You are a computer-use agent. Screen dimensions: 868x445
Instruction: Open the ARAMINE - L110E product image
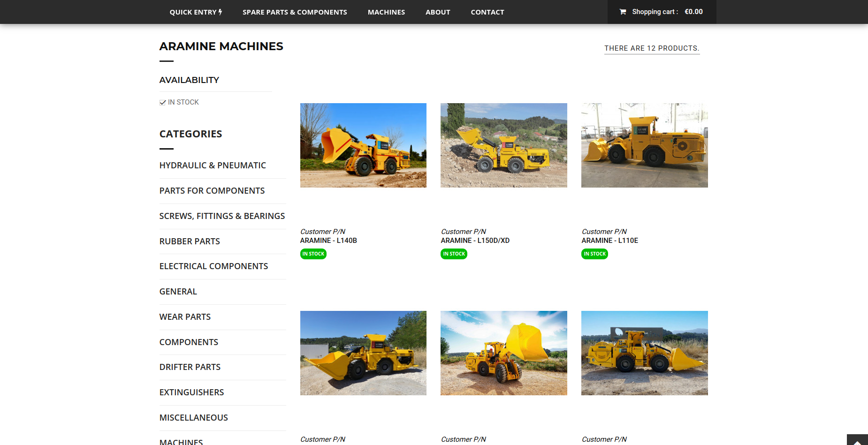tap(645, 145)
